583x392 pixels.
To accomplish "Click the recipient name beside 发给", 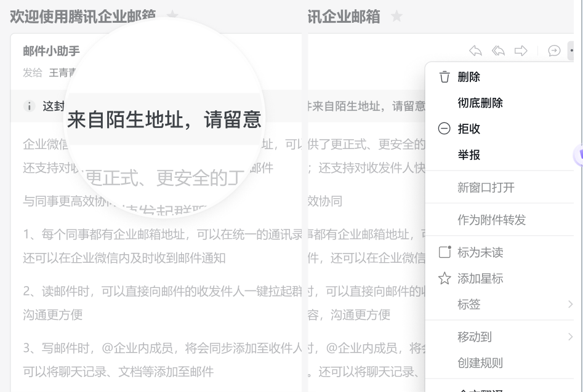I will pyautogui.click(x=62, y=73).
